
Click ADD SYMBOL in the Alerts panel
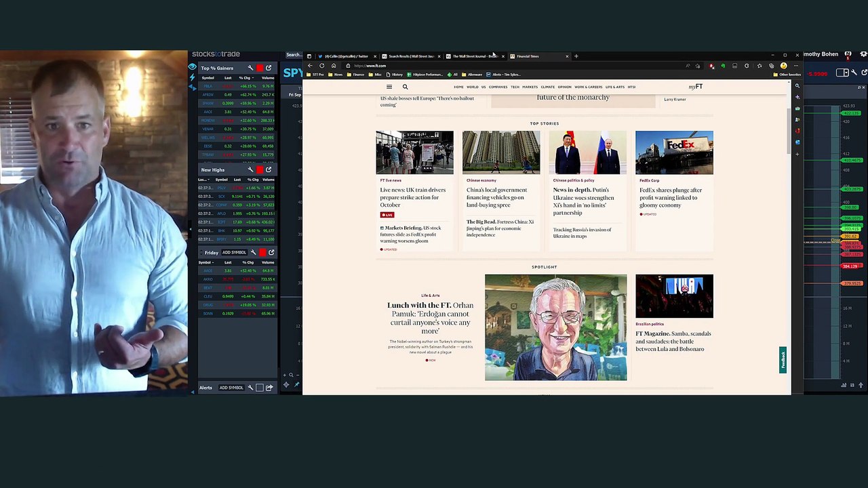[231, 388]
